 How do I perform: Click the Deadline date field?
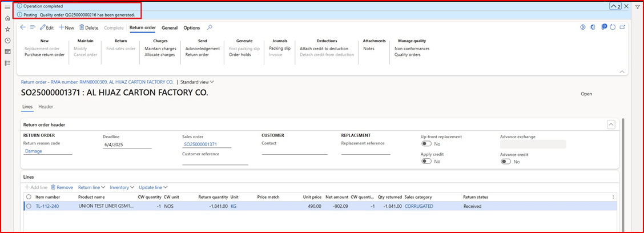point(127,144)
